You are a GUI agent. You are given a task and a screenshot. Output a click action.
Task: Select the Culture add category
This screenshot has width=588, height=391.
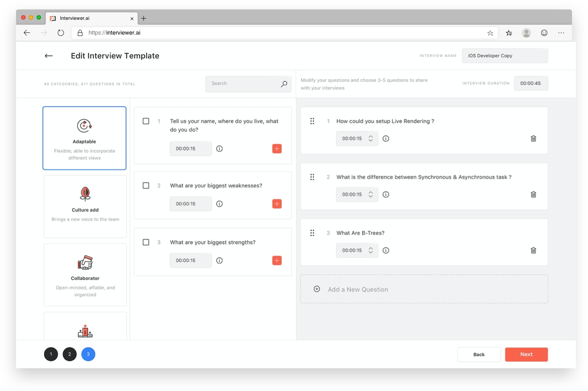pyautogui.click(x=85, y=206)
